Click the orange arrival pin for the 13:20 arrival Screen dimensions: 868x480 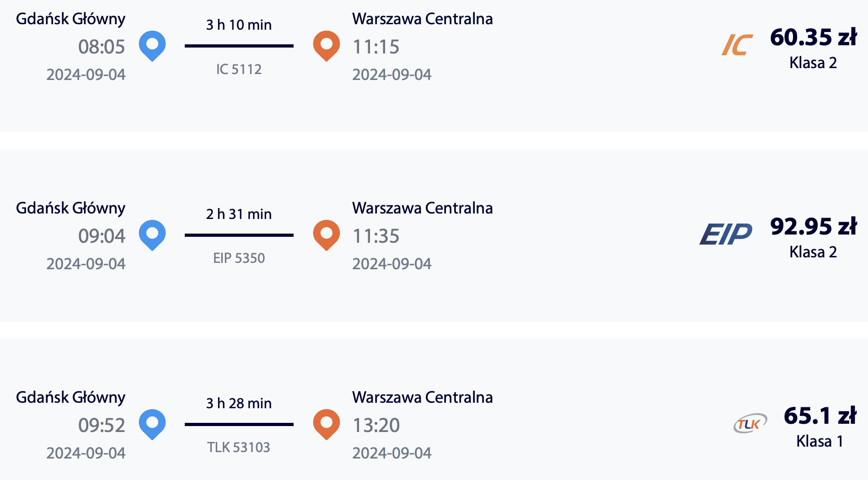326,423
